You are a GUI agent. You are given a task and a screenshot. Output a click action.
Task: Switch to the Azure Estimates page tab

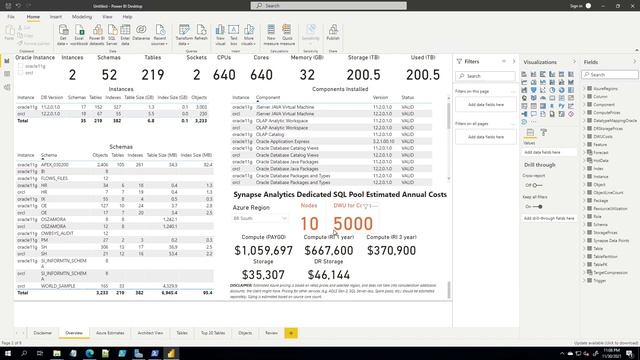[x=110, y=333]
